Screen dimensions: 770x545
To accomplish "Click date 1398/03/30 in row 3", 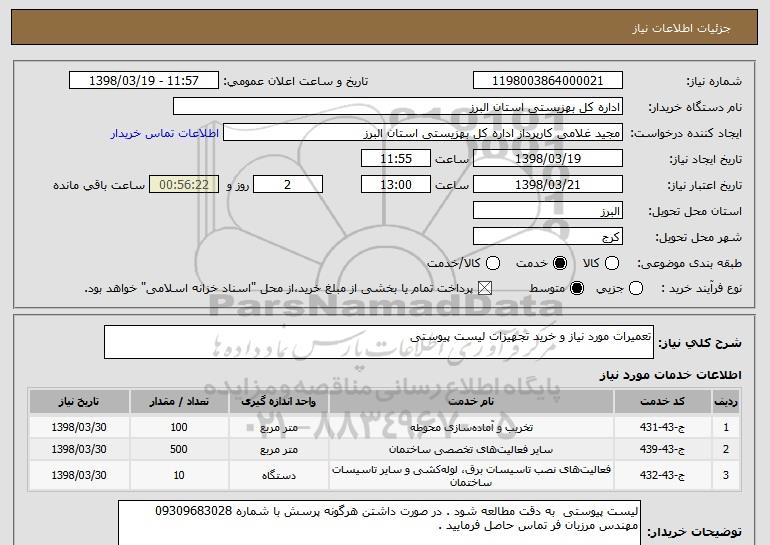I will click(x=79, y=475).
